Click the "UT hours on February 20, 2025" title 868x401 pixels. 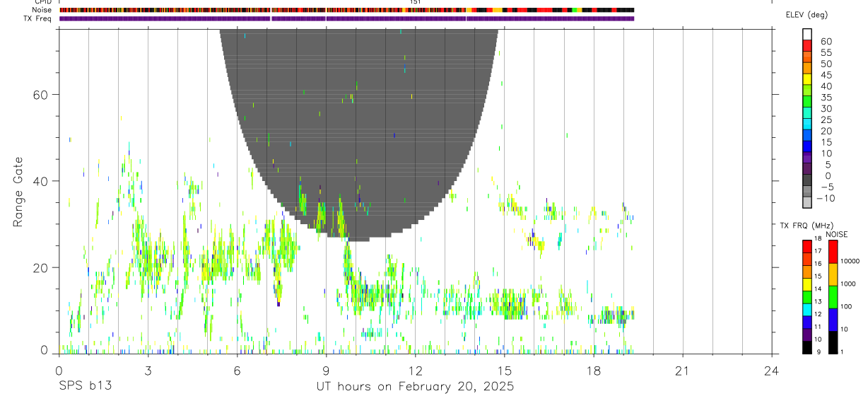(x=415, y=387)
